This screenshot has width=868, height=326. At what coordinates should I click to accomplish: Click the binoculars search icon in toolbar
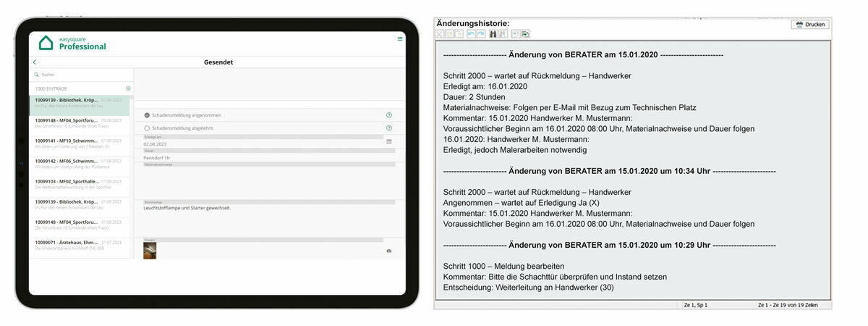pyautogui.click(x=493, y=34)
